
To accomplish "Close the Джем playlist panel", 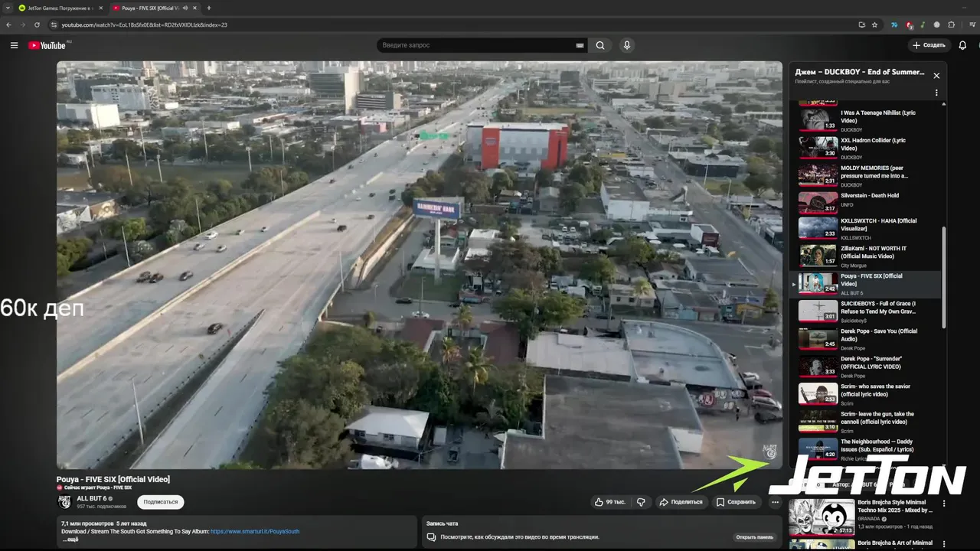I will [936, 76].
